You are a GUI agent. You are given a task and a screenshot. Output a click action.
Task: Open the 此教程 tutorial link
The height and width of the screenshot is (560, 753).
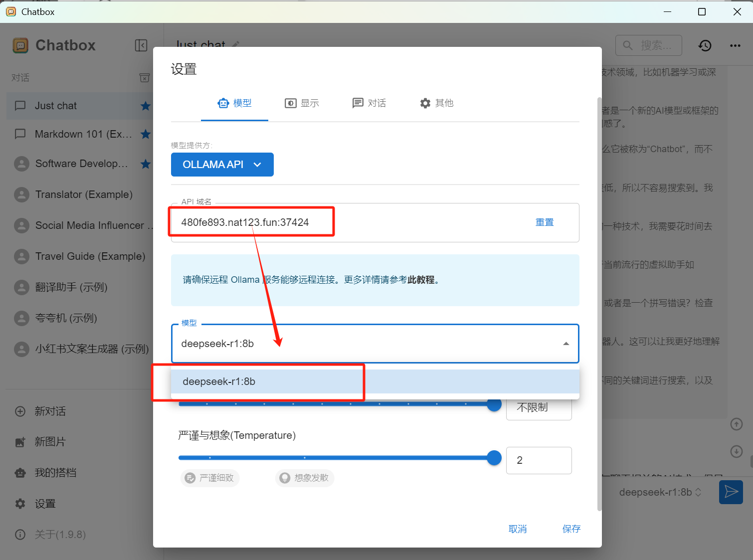(x=421, y=280)
